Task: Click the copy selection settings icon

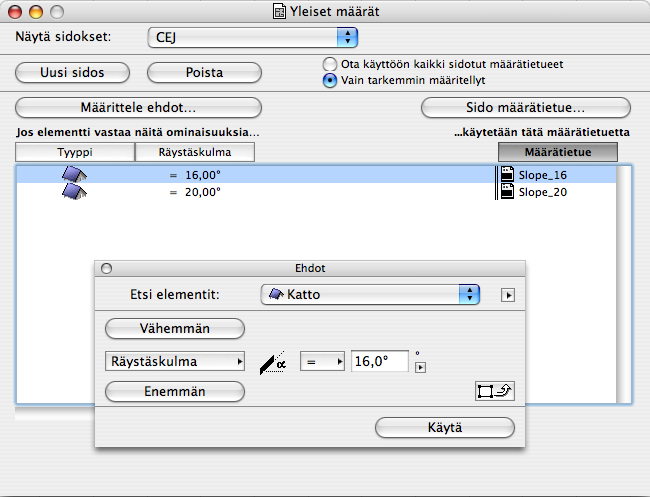Action: tap(495, 391)
